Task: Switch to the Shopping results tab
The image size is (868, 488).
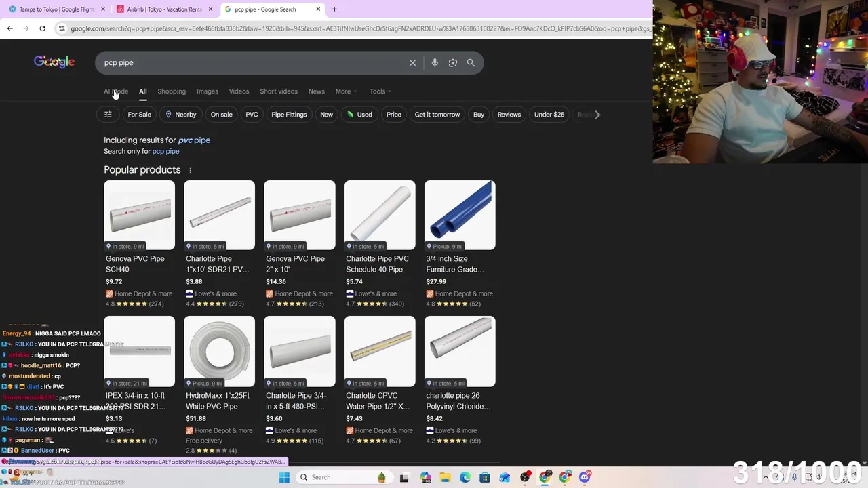Action: click(172, 91)
